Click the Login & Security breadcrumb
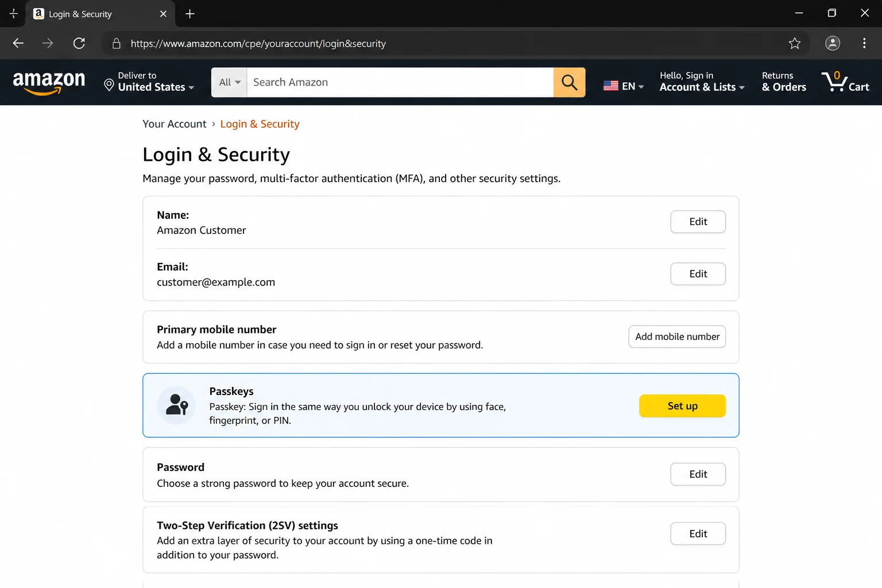This screenshot has height=588, width=882. click(260, 124)
